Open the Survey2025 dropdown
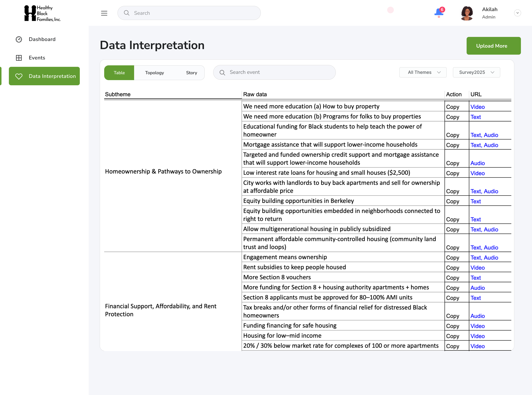 476,72
